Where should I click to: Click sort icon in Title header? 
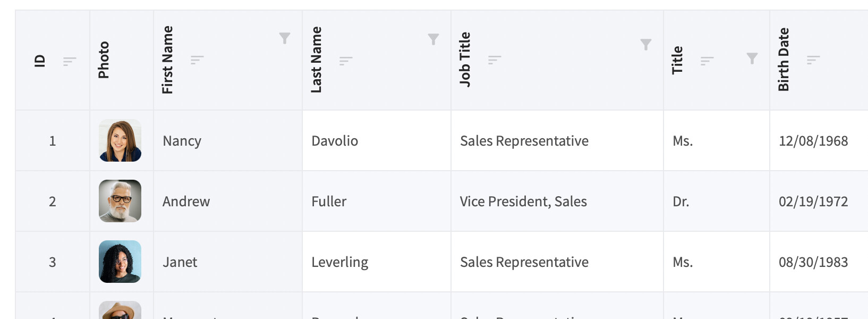[x=707, y=61]
